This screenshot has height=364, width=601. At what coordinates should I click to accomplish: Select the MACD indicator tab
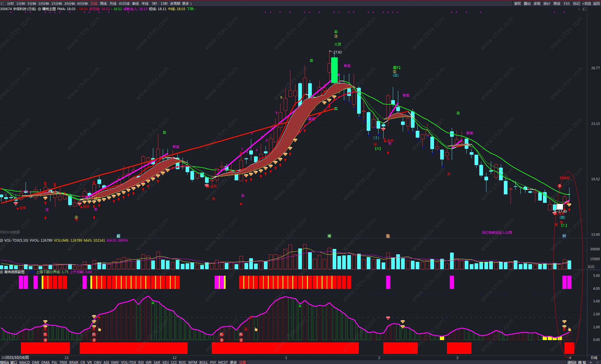(25, 362)
